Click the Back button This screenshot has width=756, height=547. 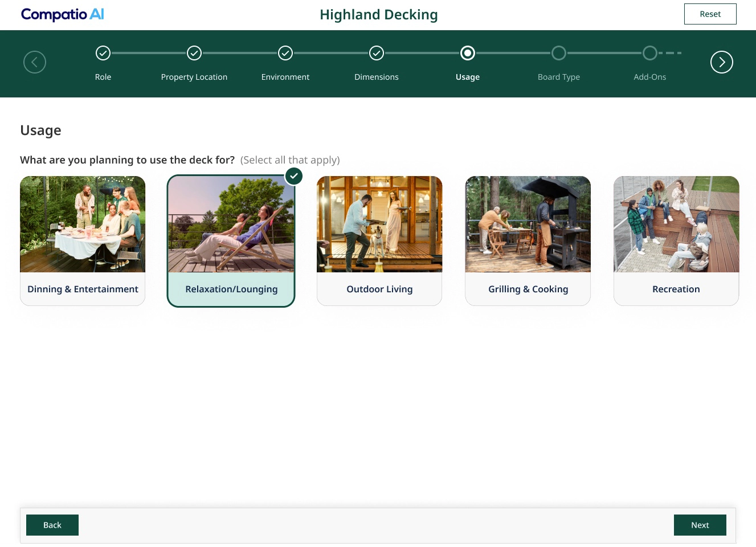pos(52,525)
